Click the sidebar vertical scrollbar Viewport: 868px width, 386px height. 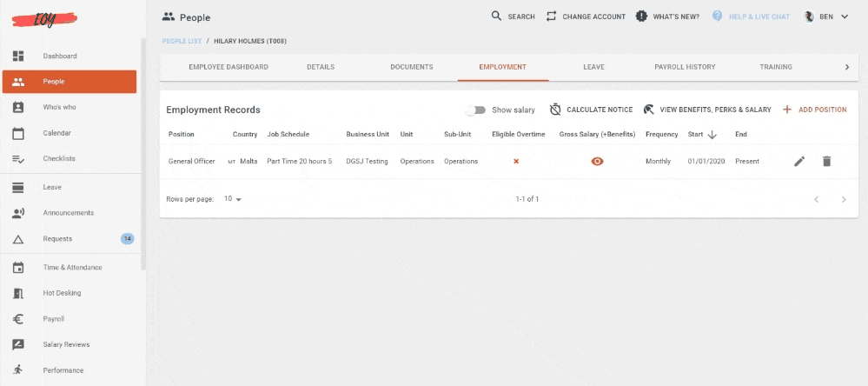pos(143,155)
